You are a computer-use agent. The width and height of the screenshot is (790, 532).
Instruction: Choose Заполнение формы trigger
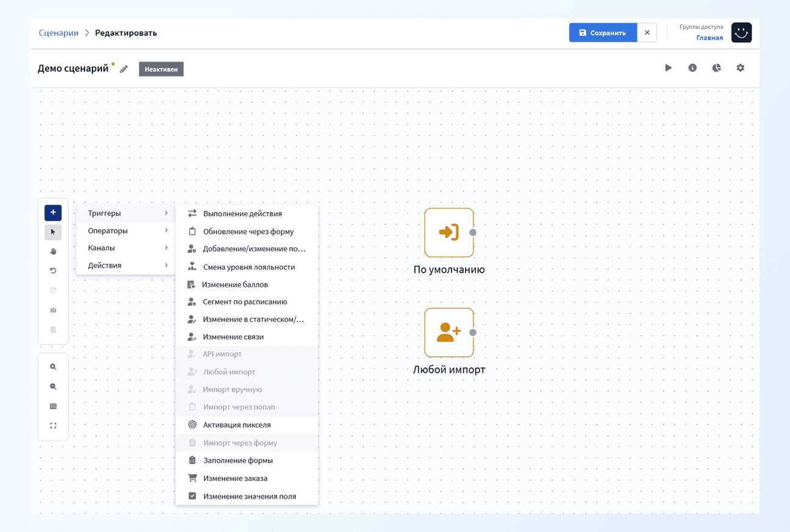(x=247, y=460)
